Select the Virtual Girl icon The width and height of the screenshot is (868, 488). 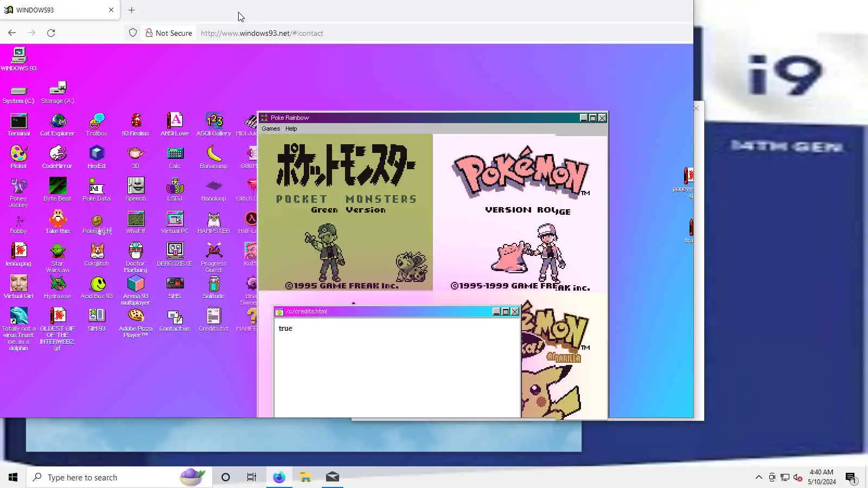point(18,287)
